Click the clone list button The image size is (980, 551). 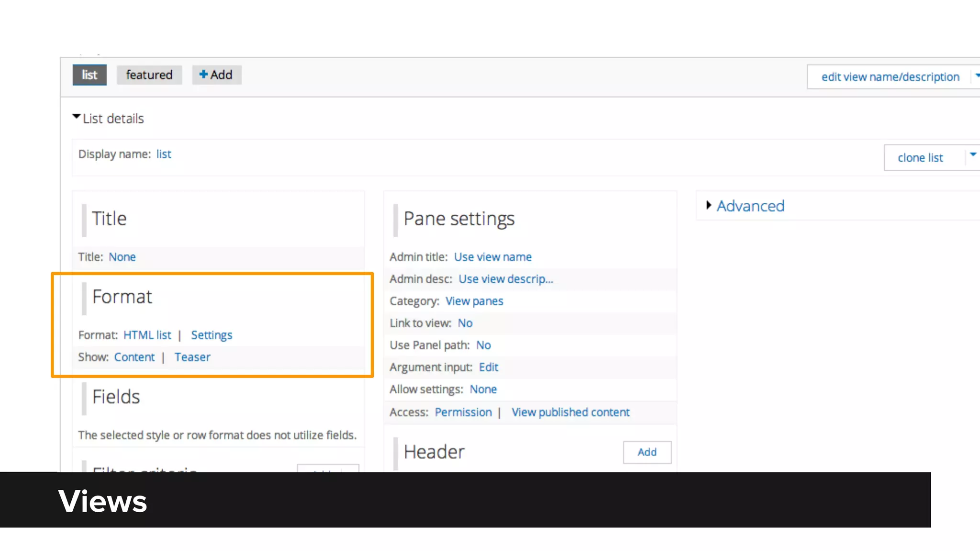point(920,158)
